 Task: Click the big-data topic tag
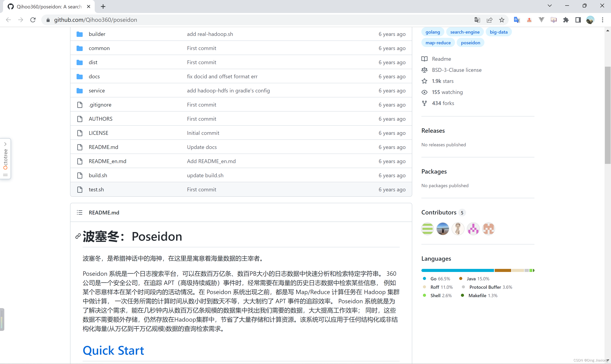pyautogui.click(x=499, y=32)
